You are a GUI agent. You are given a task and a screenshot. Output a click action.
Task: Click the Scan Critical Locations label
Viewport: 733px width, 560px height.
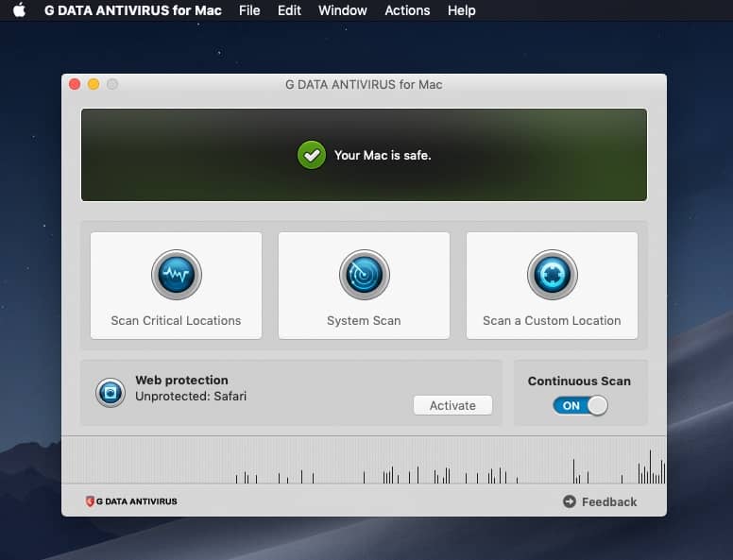point(176,321)
